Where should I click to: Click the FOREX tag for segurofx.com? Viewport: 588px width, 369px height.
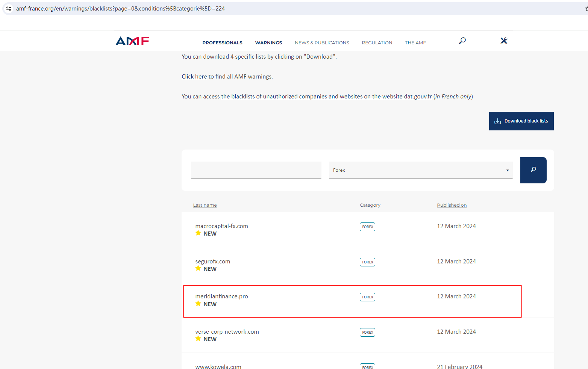[367, 262]
